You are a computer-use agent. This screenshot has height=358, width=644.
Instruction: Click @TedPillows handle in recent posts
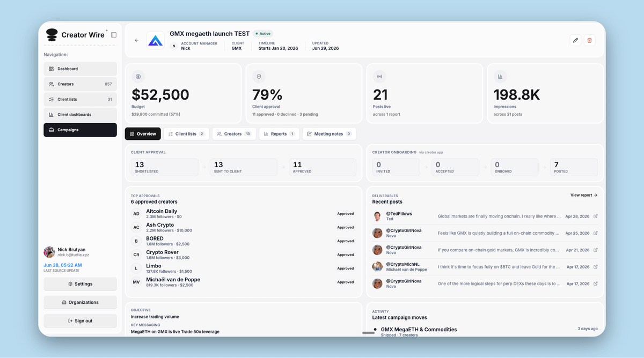coord(399,213)
